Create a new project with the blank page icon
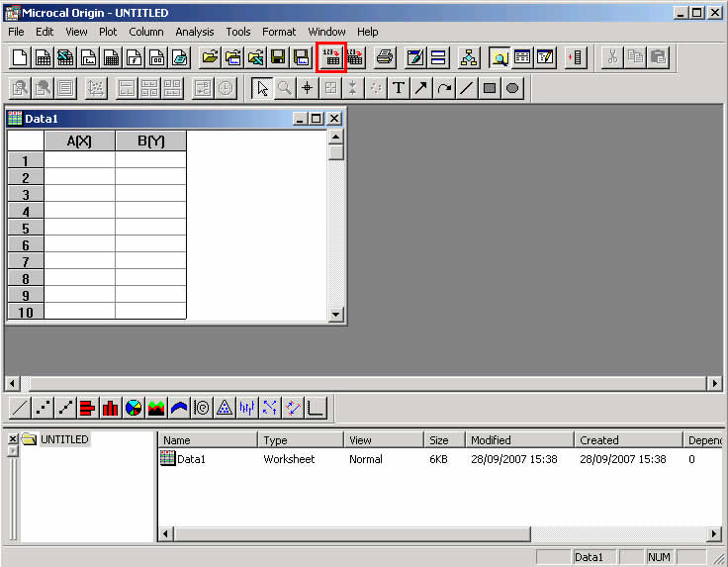This screenshot has height=567, width=728. [20, 57]
